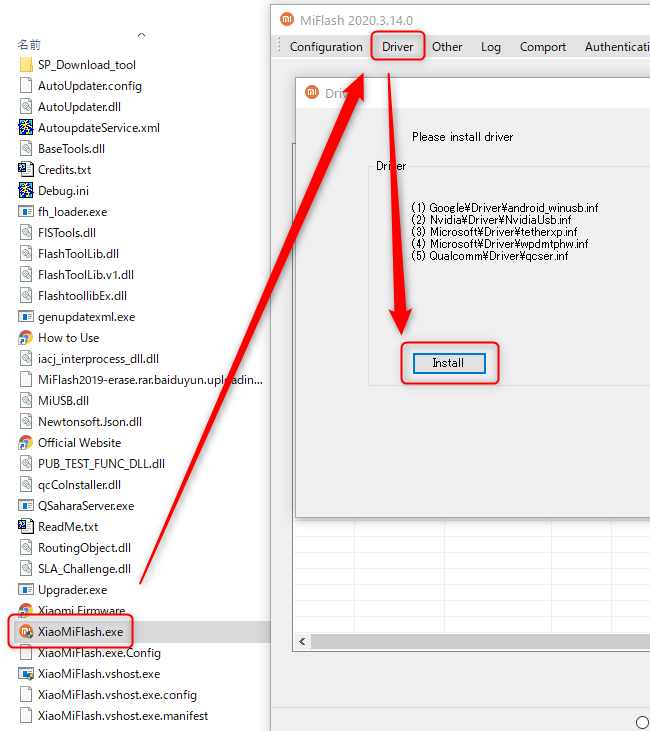
Task: Select the AutoUpdater.dll file icon
Action: 26,106
